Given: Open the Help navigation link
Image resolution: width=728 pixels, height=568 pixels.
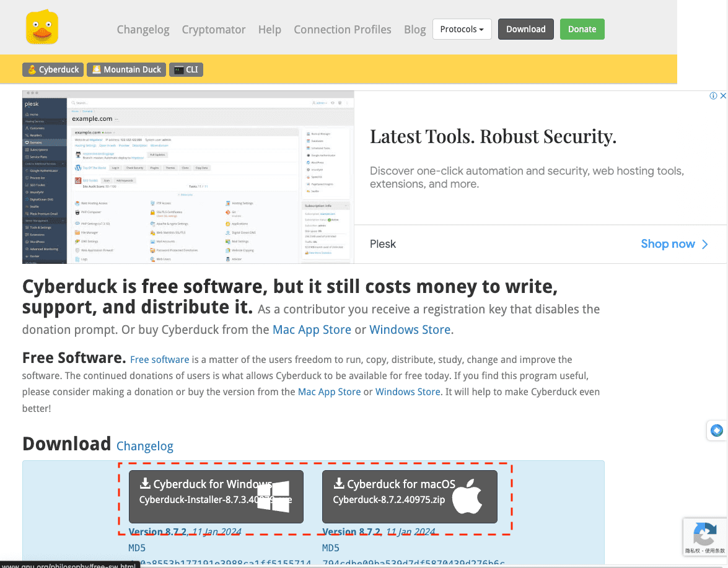Looking at the screenshot, I should [x=270, y=30].
